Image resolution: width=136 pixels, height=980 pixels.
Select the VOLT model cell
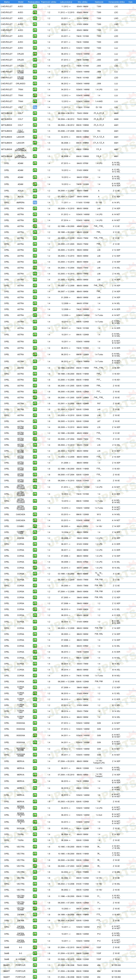(x=21, y=107)
